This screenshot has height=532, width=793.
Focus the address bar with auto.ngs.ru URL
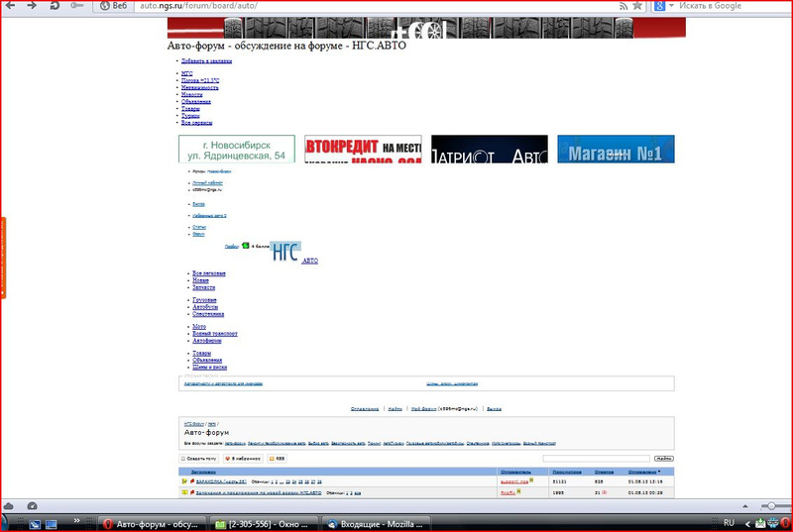pos(375,6)
